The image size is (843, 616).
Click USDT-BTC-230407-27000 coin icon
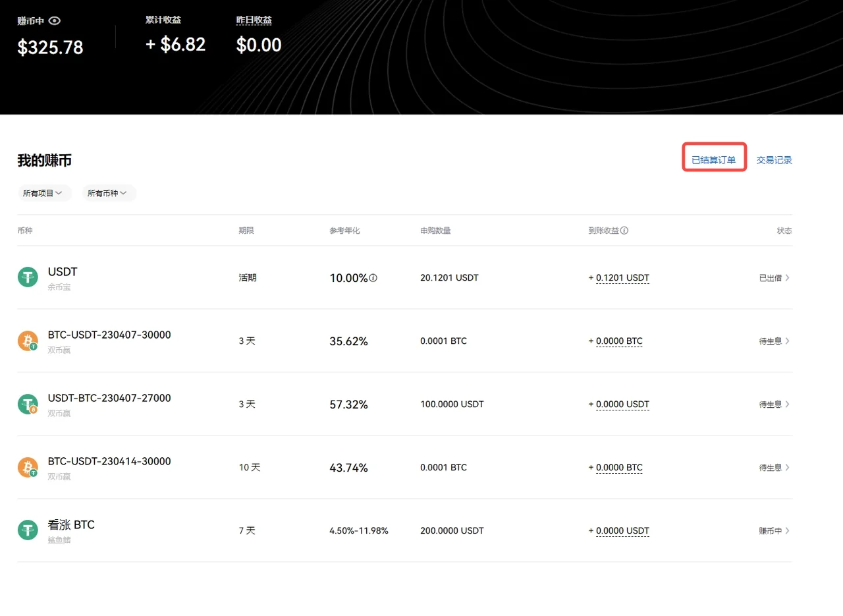(28, 404)
